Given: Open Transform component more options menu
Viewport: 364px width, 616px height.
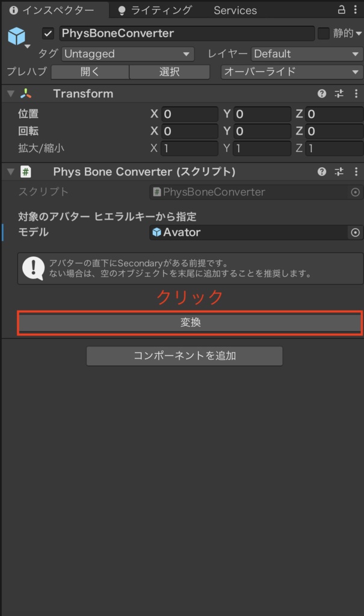Looking at the screenshot, I should point(356,93).
